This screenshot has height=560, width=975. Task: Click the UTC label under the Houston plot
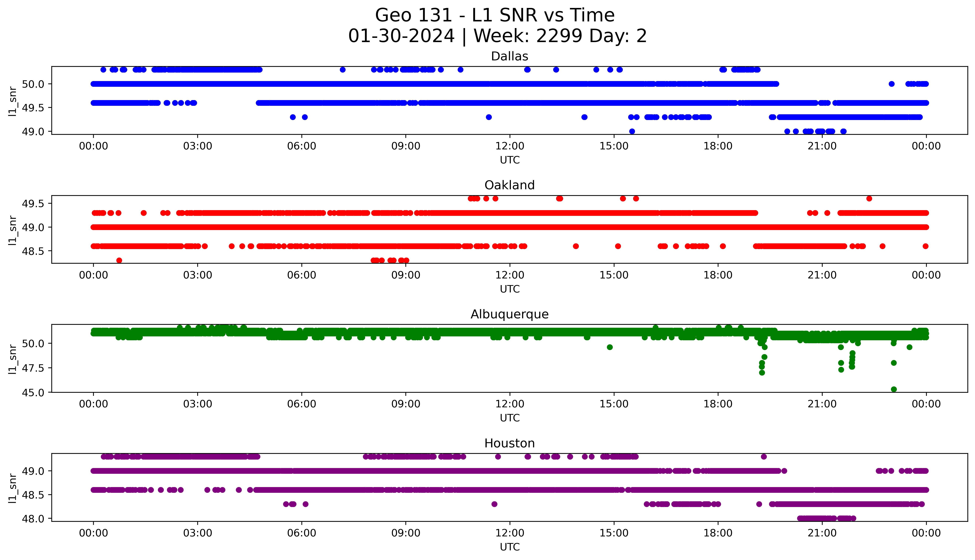click(510, 547)
